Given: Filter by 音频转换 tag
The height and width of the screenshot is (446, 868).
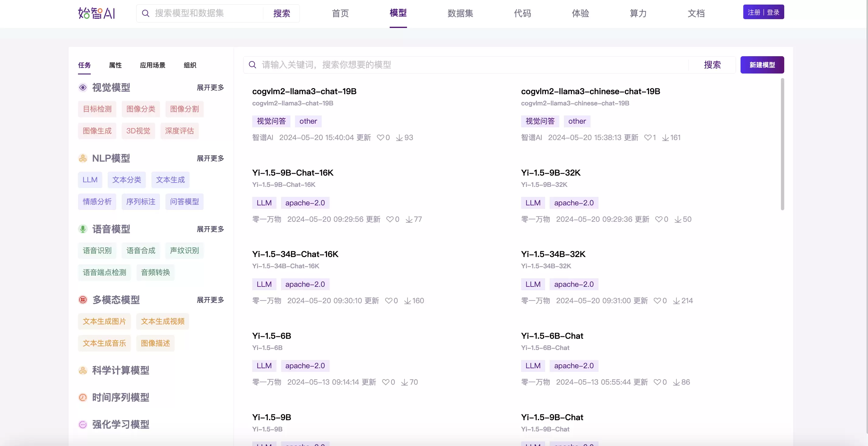Looking at the screenshot, I should coord(155,273).
